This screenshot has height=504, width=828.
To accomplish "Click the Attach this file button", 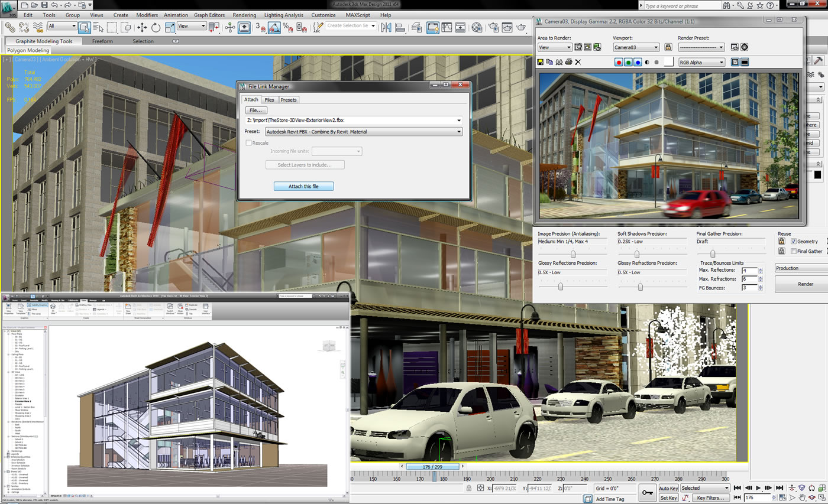I will tap(303, 186).
